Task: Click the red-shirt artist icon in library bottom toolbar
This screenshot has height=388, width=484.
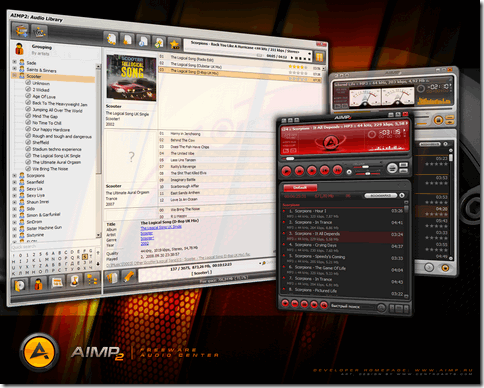Action: click(39, 284)
